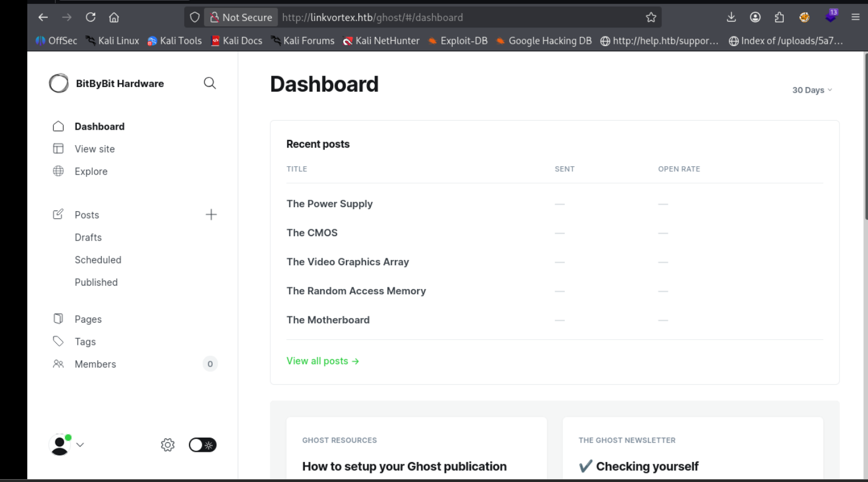This screenshot has height=482, width=868.
Task: Open Members in the sidebar
Action: [95, 364]
